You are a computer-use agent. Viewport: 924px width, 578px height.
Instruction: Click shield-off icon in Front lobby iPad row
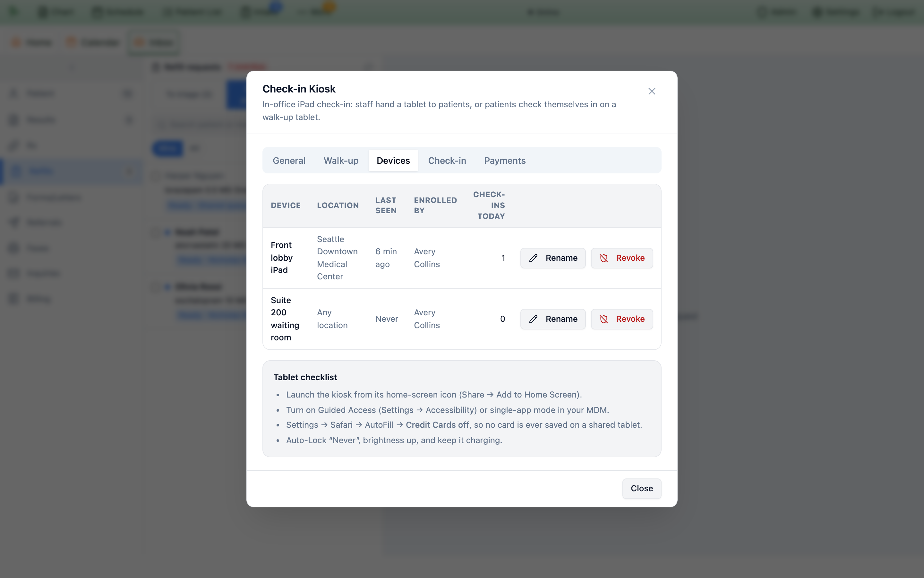(x=604, y=258)
